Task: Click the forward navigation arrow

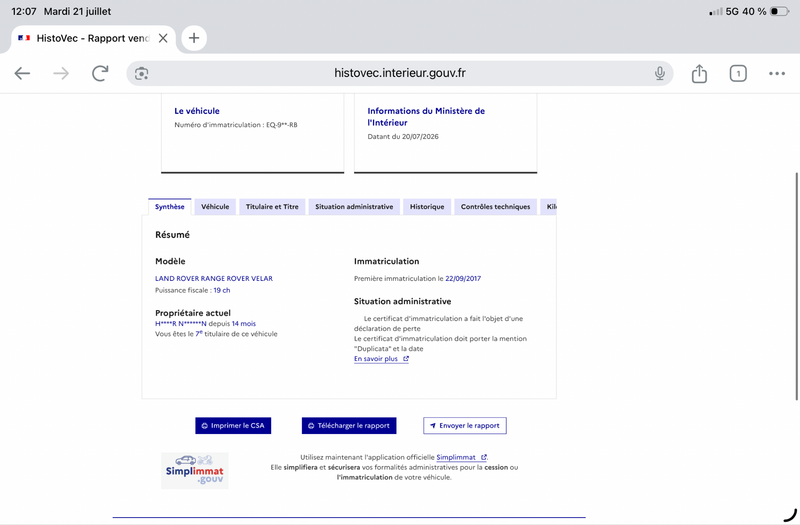Action: click(61, 73)
